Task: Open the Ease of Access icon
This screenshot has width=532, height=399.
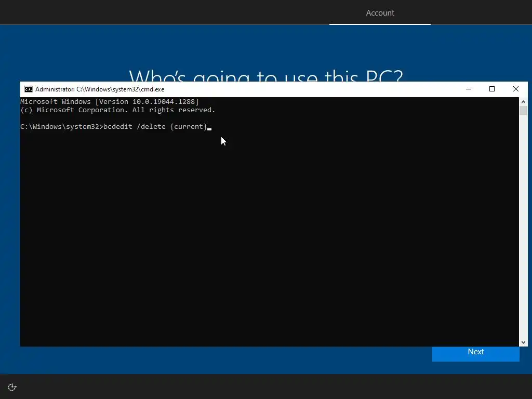Action: (x=12, y=387)
